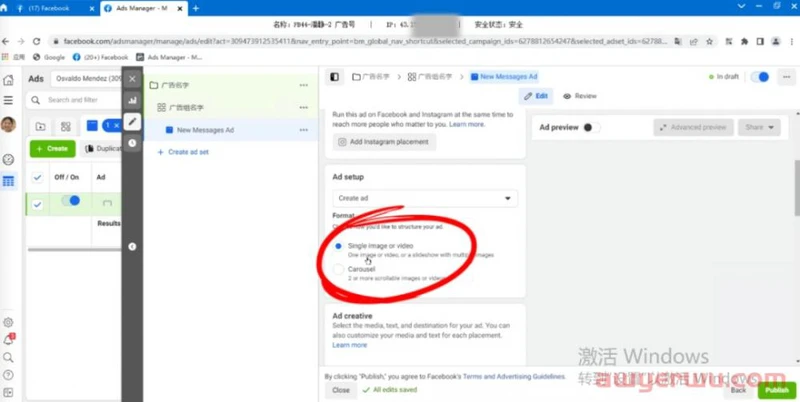Viewport: 800px width, 402px height.
Task: Toggle the Ad preview switch
Action: (x=591, y=128)
